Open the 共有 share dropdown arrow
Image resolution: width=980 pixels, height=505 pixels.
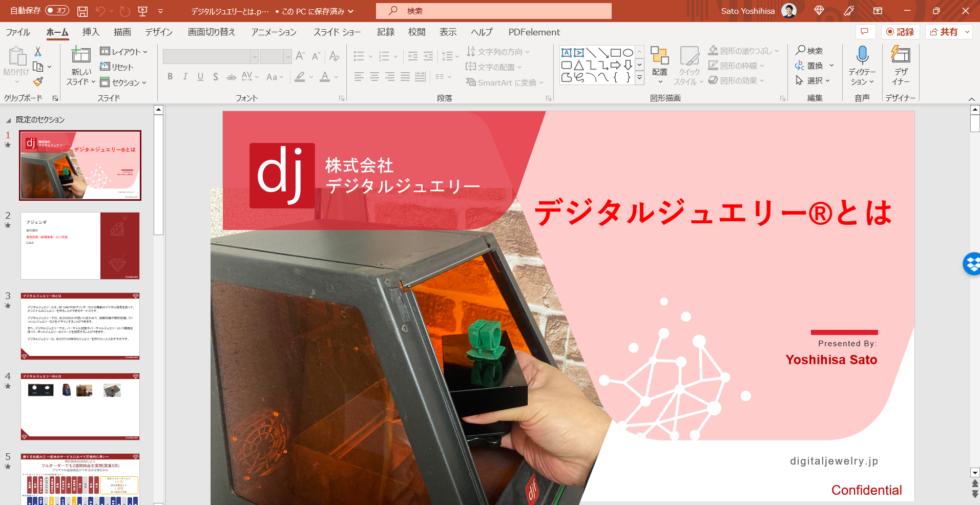click(x=967, y=32)
